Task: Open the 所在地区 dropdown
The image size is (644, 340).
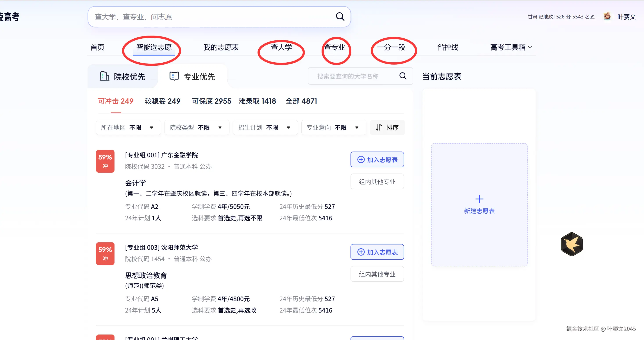Action: [x=128, y=127]
